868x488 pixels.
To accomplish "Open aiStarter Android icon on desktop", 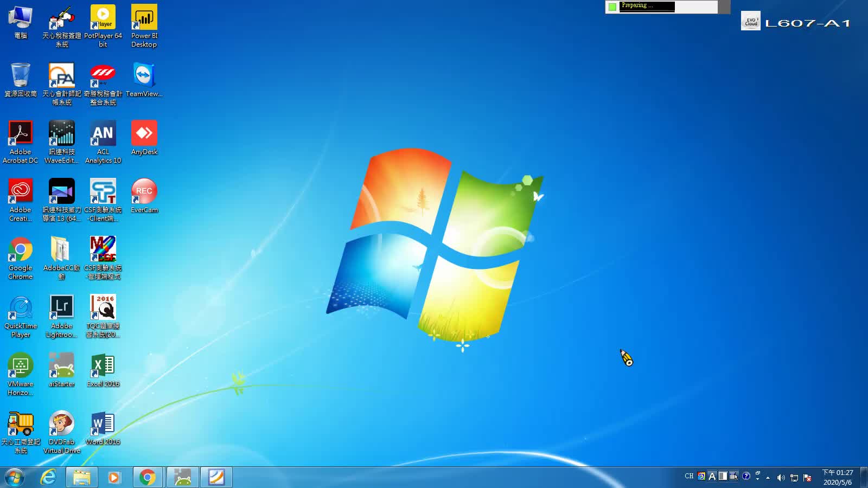I will pyautogui.click(x=62, y=370).
